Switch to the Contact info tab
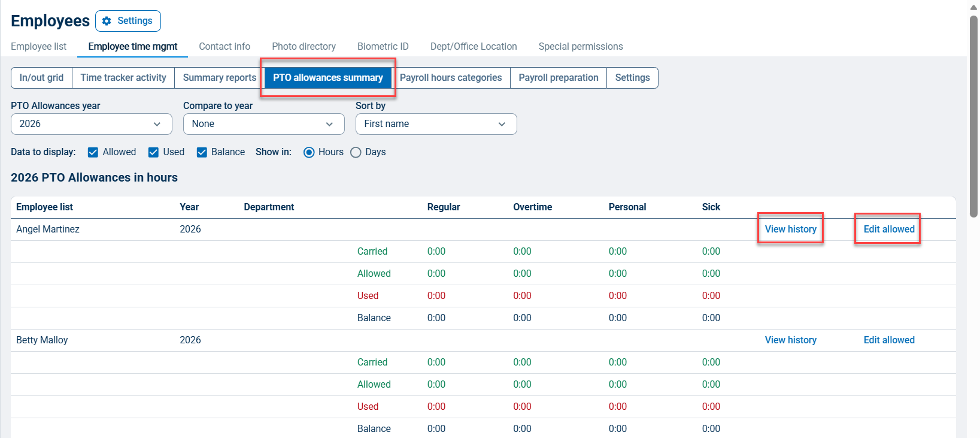The width and height of the screenshot is (980, 438). 224,46
